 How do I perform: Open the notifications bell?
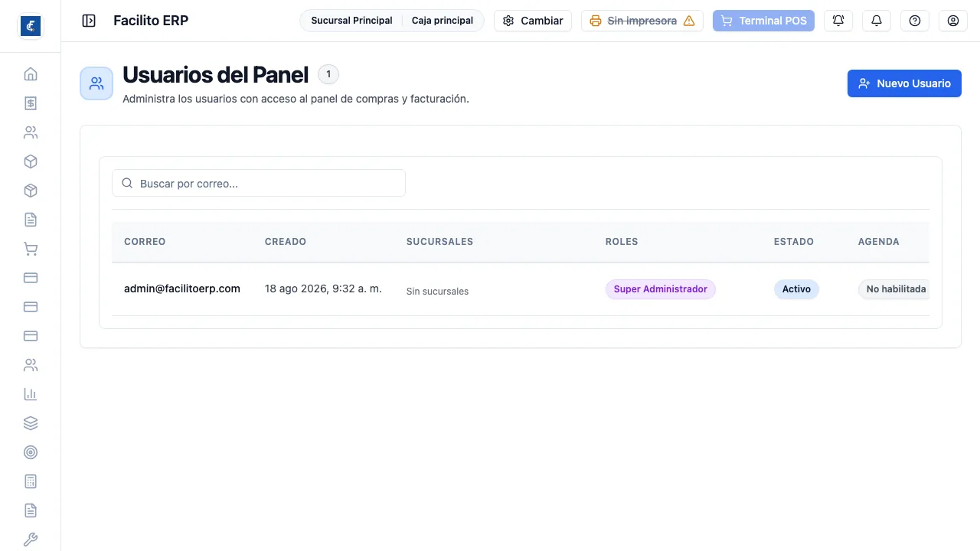tap(877, 21)
